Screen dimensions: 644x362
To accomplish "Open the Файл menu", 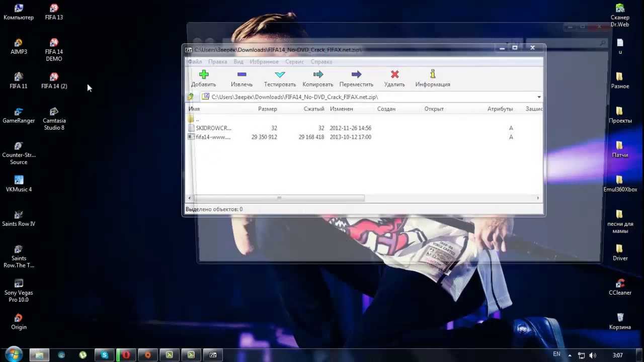I will pos(195,61).
